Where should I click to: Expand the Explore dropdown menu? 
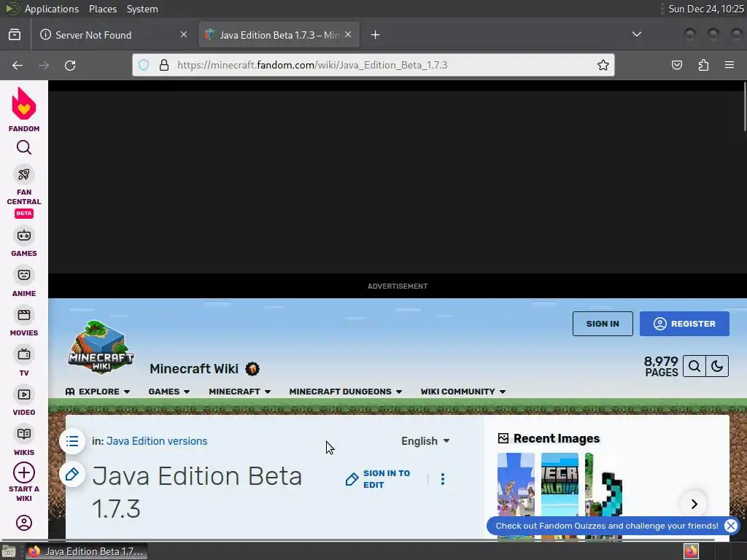pos(98,392)
